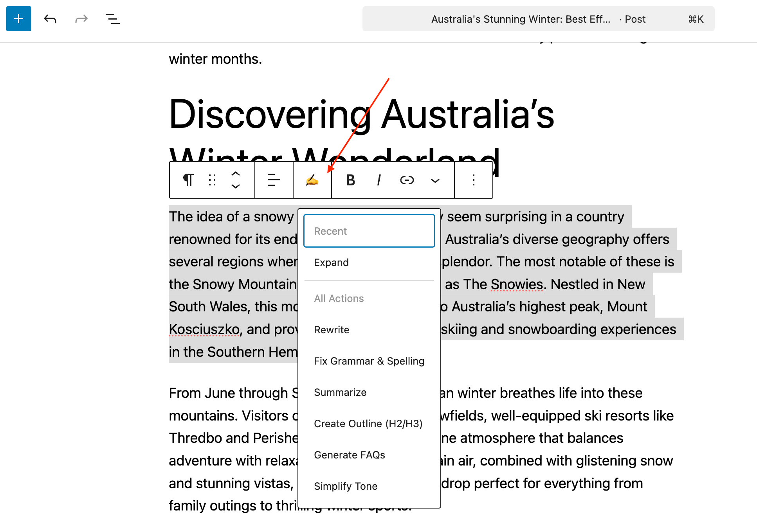Move block up with chevron arrow
This screenshot has height=532, width=757.
pyautogui.click(x=236, y=174)
